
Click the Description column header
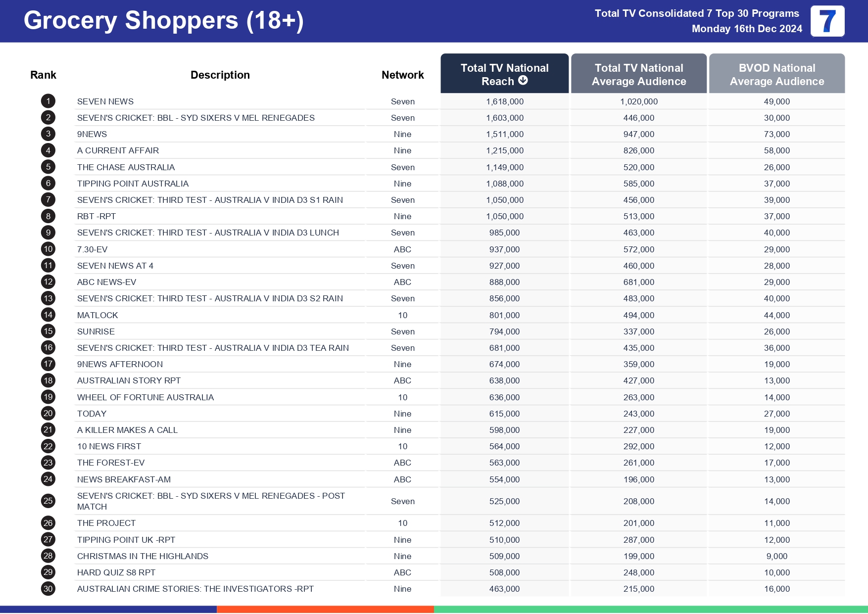pyautogui.click(x=220, y=75)
